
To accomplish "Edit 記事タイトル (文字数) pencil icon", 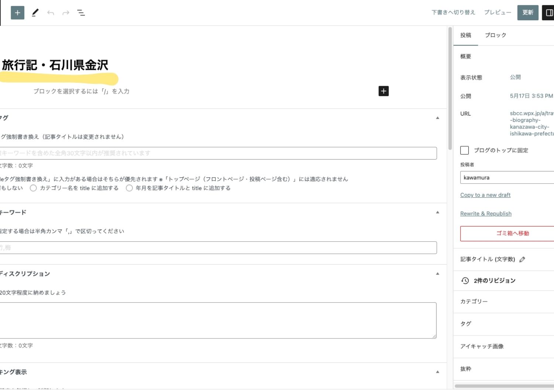I will click(x=522, y=259).
